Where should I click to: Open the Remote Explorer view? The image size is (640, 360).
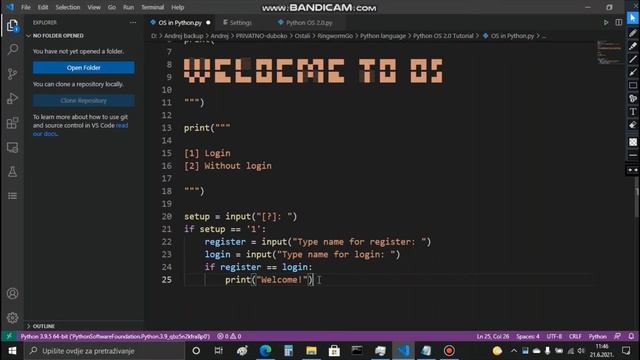[x=12, y=147]
